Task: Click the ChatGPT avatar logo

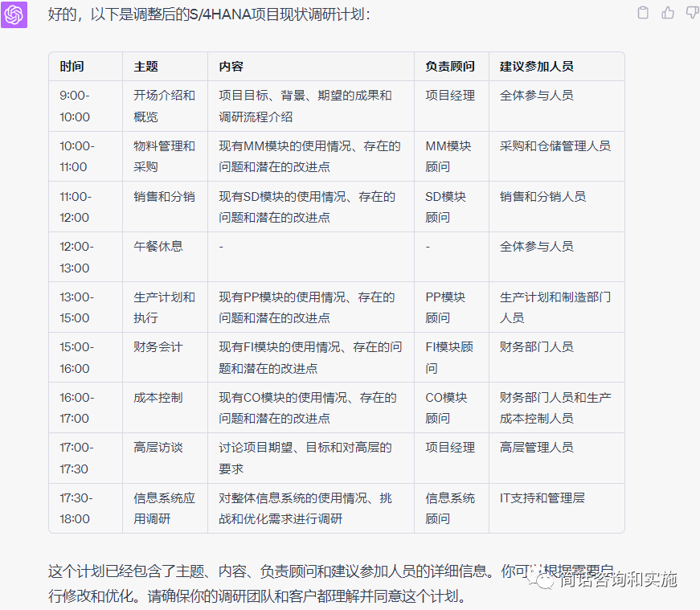Action: pos(14,14)
